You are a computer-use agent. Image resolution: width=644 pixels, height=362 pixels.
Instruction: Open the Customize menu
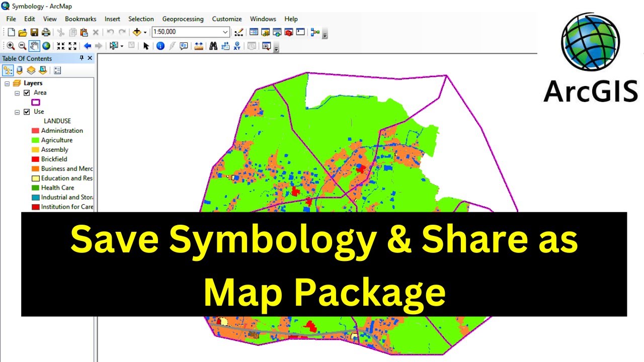pos(227,19)
